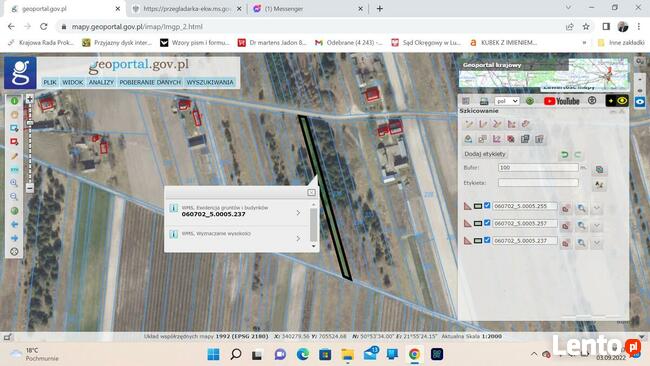Go to previous map view with the left arrow

pos(14,224)
